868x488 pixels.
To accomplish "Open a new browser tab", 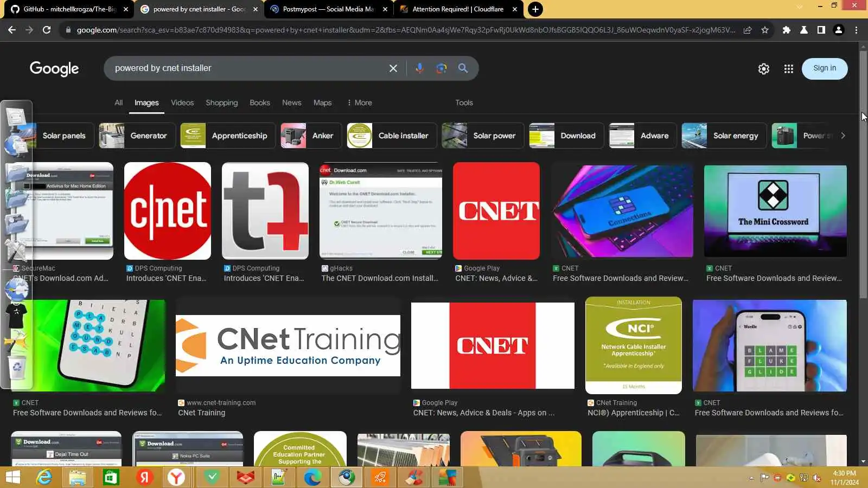I will pyautogui.click(x=535, y=9).
